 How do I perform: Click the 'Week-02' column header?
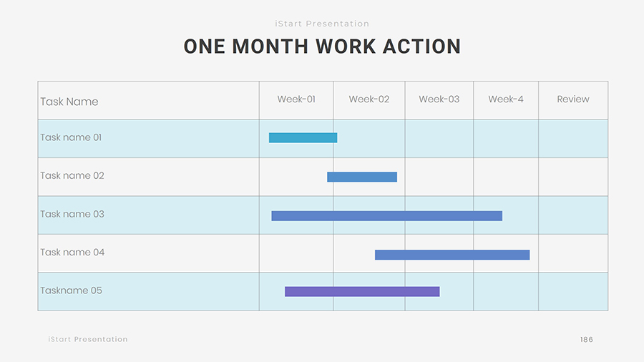pyautogui.click(x=369, y=99)
